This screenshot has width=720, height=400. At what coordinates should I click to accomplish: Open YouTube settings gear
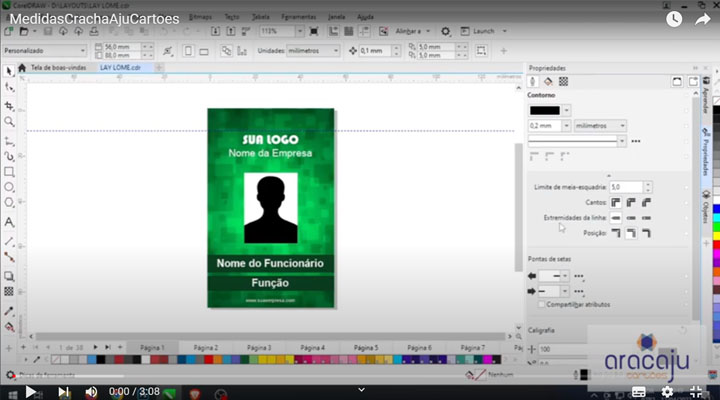point(667,392)
